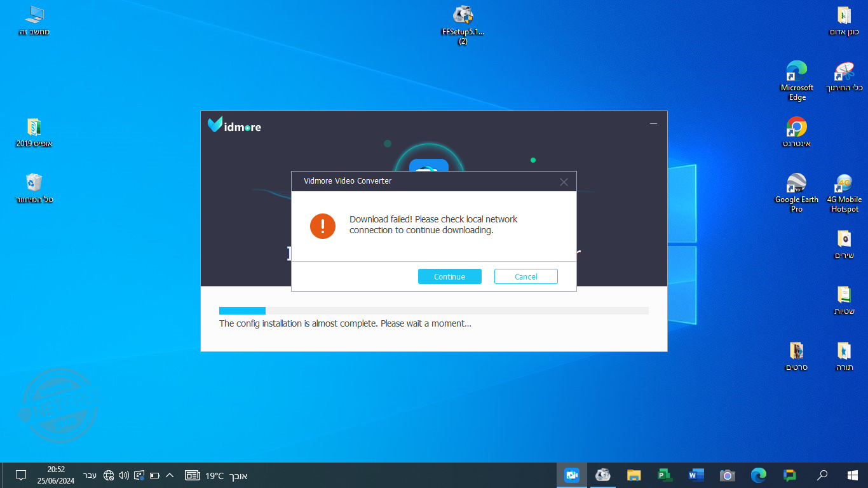Select the 'מחשב זה' This PC desktop icon

point(34,21)
